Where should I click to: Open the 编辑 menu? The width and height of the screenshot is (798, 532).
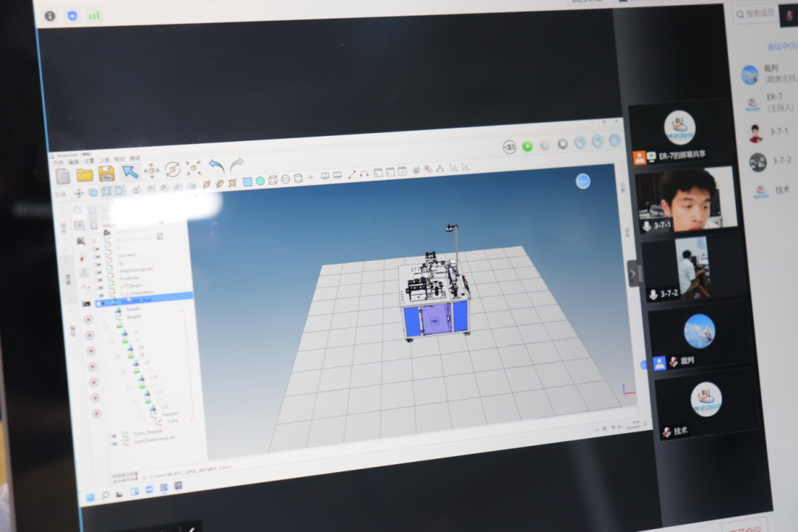[x=74, y=162]
